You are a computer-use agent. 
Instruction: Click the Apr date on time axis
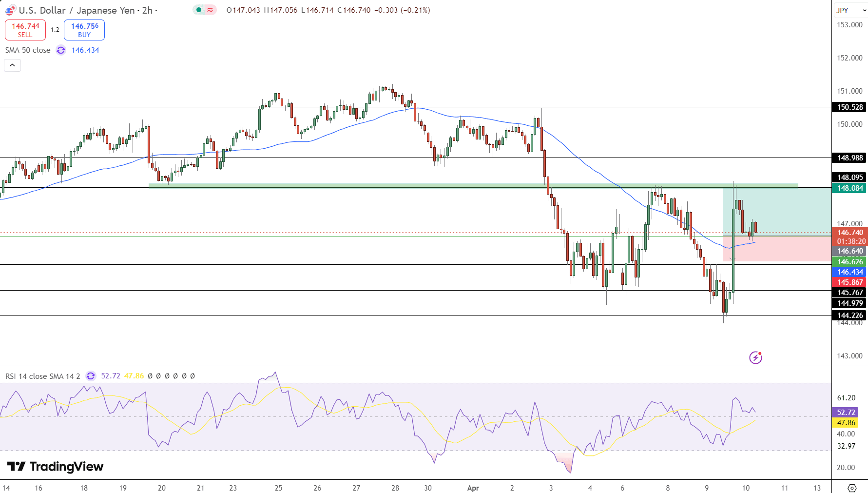(473, 488)
